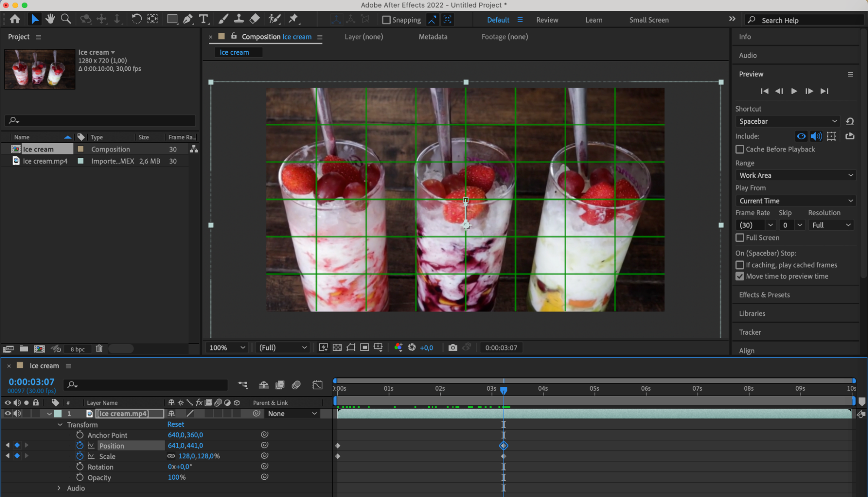
Task: Select the Zoom tool in toolbar
Action: 66,19
